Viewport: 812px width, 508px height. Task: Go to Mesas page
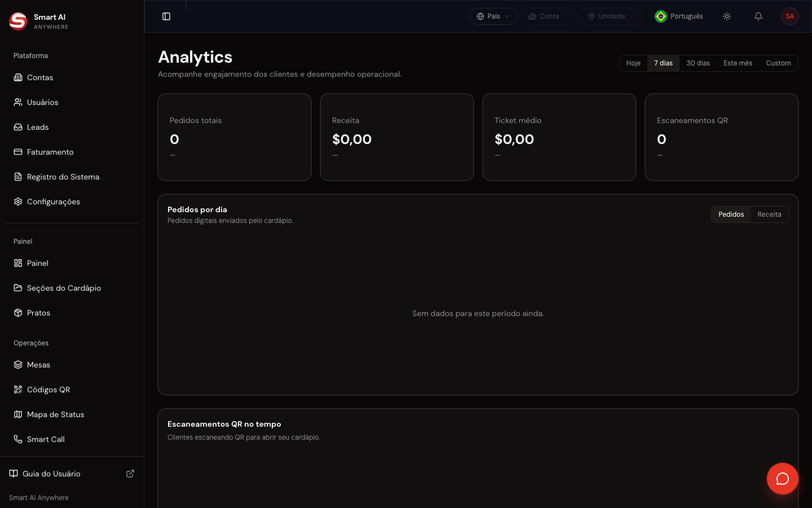point(72,365)
